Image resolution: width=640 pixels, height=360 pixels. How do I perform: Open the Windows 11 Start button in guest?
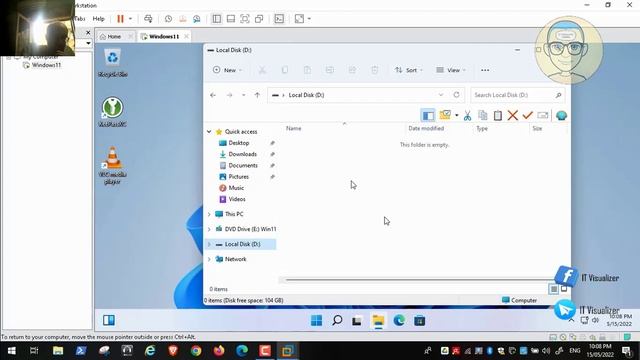316,320
